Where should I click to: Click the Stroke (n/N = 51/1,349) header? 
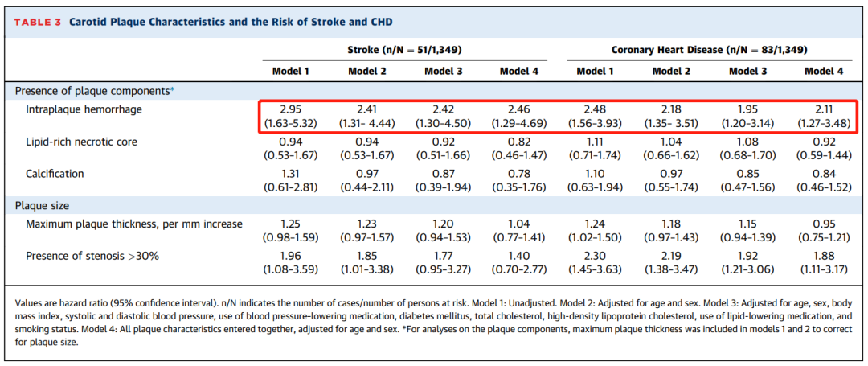point(403,49)
